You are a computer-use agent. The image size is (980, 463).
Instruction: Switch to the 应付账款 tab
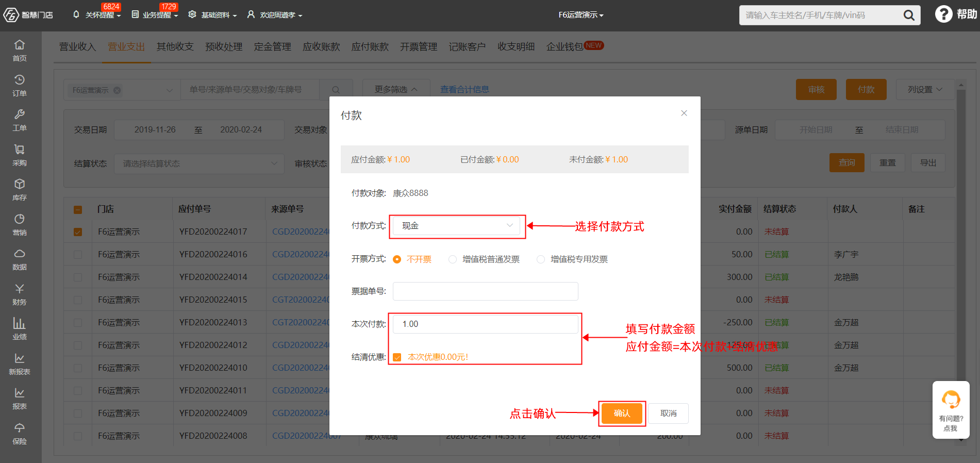(370, 47)
